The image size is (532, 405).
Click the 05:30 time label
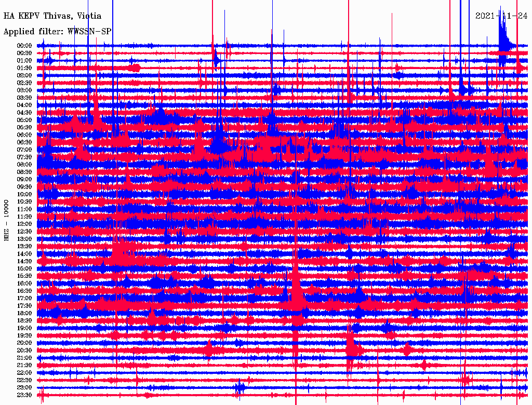tap(24, 128)
